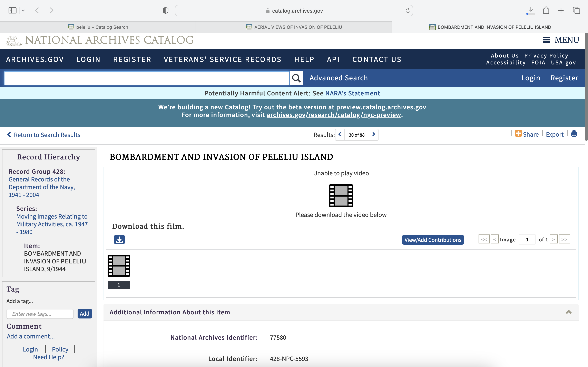Toggle the Safari sidebar
The image size is (588, 367).
coord(12,10)
